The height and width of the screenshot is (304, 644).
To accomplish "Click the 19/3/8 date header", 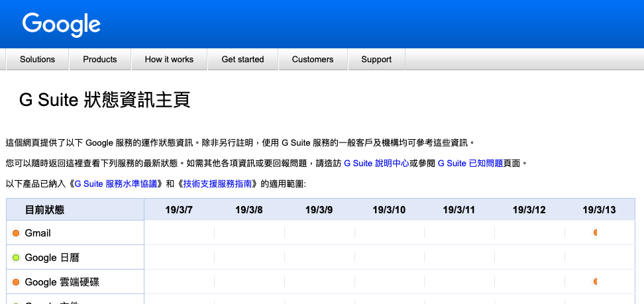I will [x=249, y=210].
